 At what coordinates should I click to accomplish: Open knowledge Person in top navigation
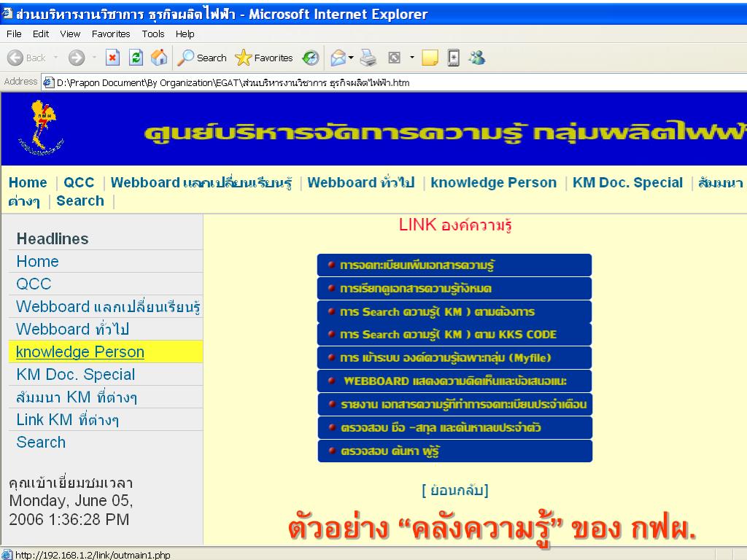pos(494,182)
